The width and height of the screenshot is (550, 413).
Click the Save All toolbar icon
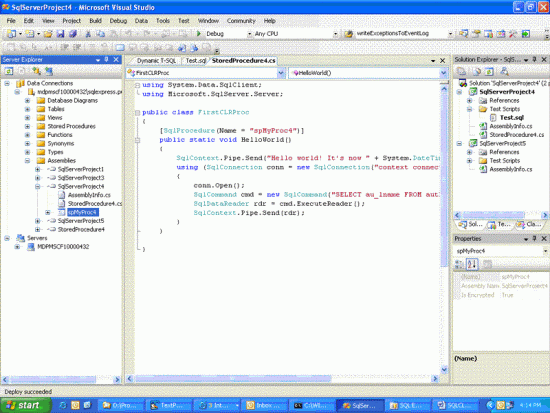[x=73, y=34]
